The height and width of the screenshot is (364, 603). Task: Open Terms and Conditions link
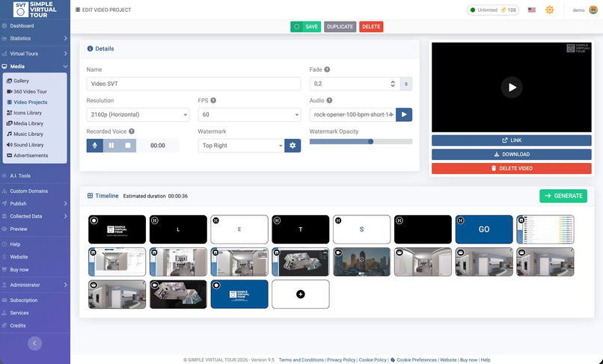tap(301, 360)
